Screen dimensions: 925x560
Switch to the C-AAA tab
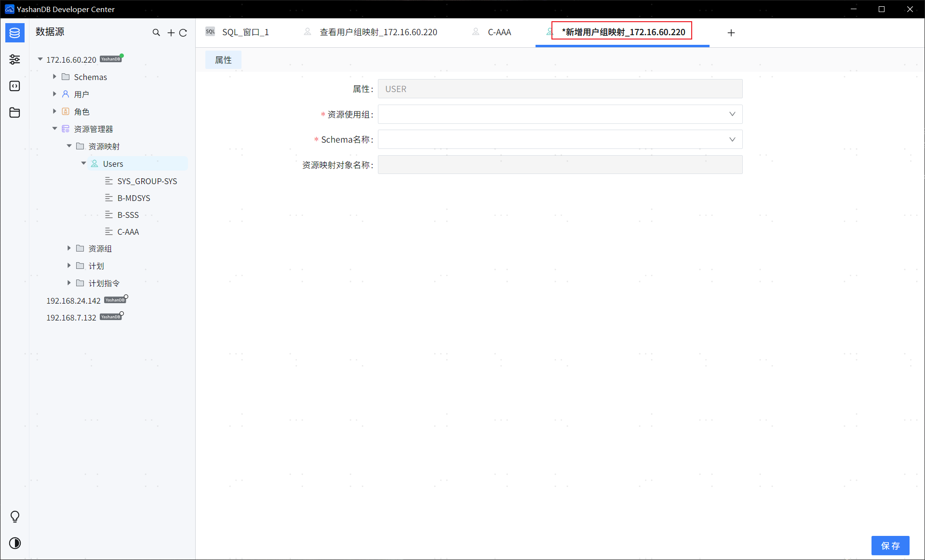point(499,32)
